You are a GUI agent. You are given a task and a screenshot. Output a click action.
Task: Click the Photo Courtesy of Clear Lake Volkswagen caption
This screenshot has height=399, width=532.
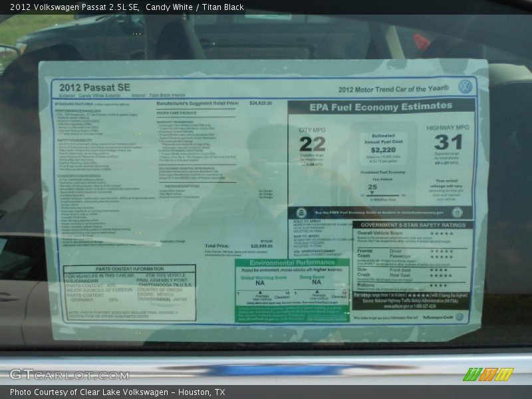tap(117, 392)
